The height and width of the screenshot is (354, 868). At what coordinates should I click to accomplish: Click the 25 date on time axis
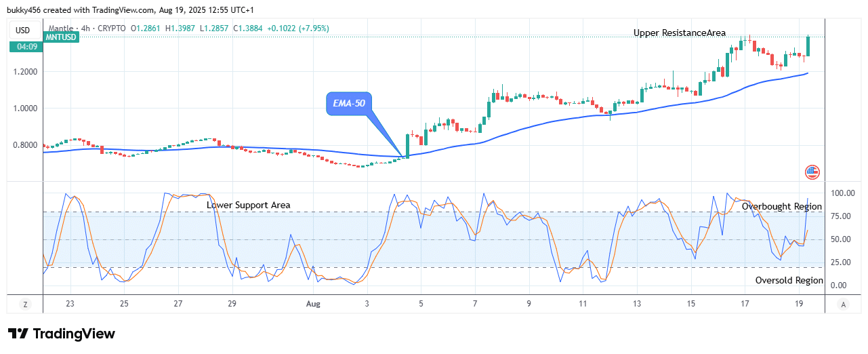point(124,304)
